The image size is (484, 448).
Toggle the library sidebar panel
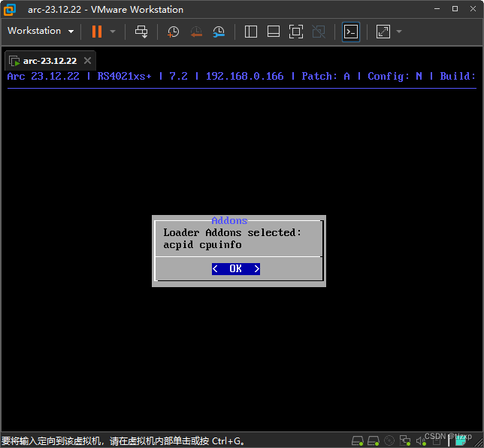tap(251, 32)
